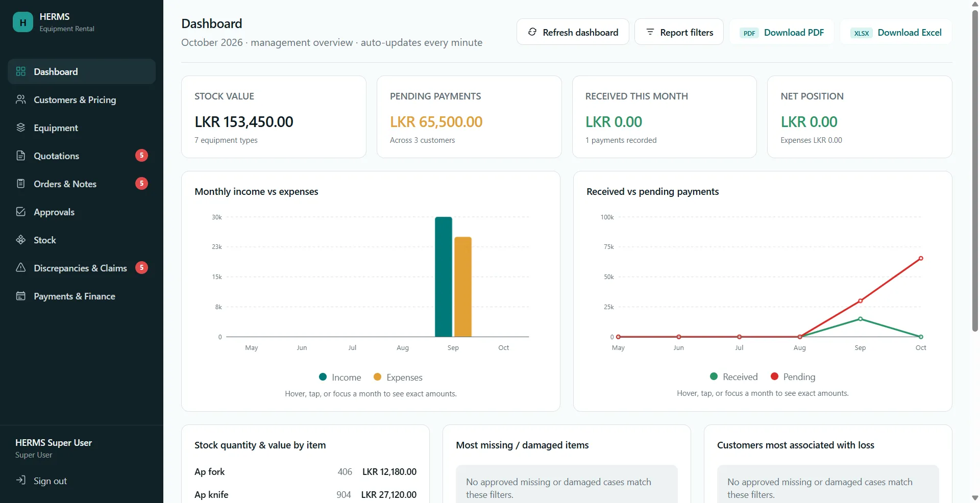Open Report filters
Image resolution: width=980 pixels, height=503 pixels.
pos(679,32)
